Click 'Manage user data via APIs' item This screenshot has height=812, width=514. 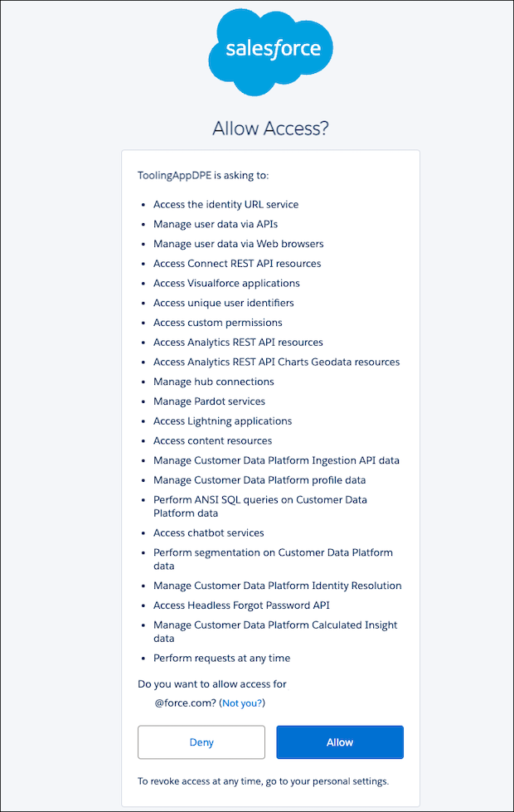tap(216, 224)
